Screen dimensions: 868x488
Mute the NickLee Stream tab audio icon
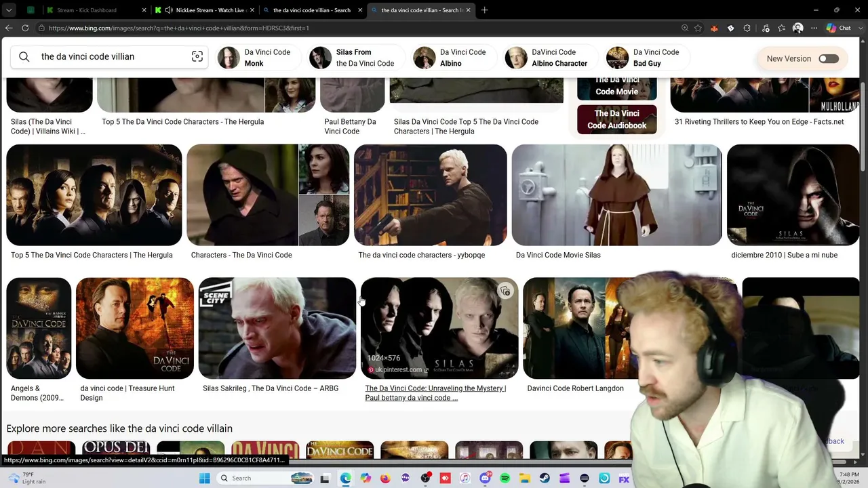point(168,10)
